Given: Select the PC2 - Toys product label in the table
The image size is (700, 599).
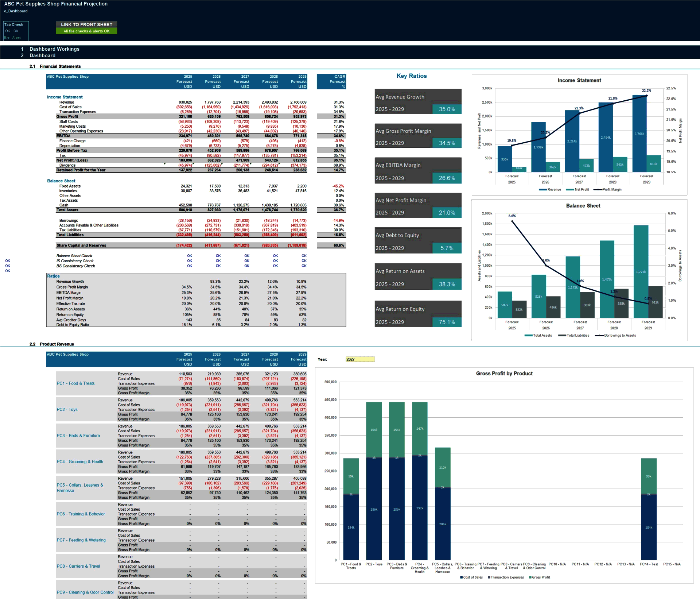Looking at the screenshot, I should coord(67,410).
